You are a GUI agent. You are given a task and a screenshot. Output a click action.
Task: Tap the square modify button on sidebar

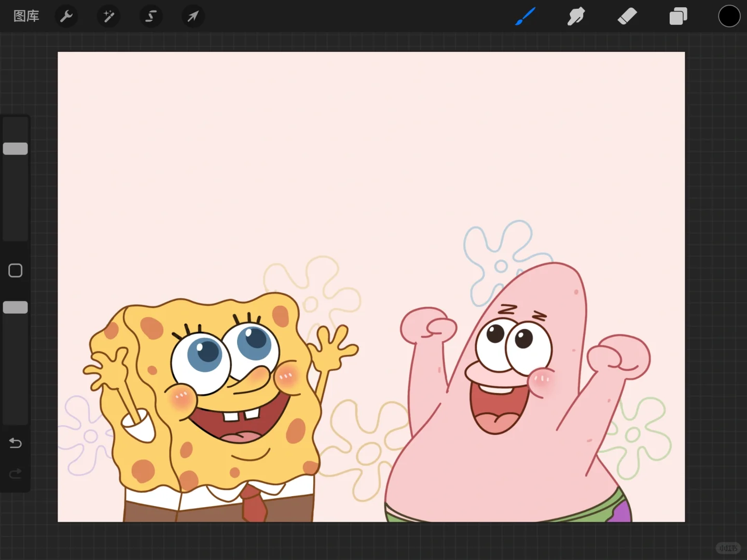pyautogui.click(x=16, y=271)
